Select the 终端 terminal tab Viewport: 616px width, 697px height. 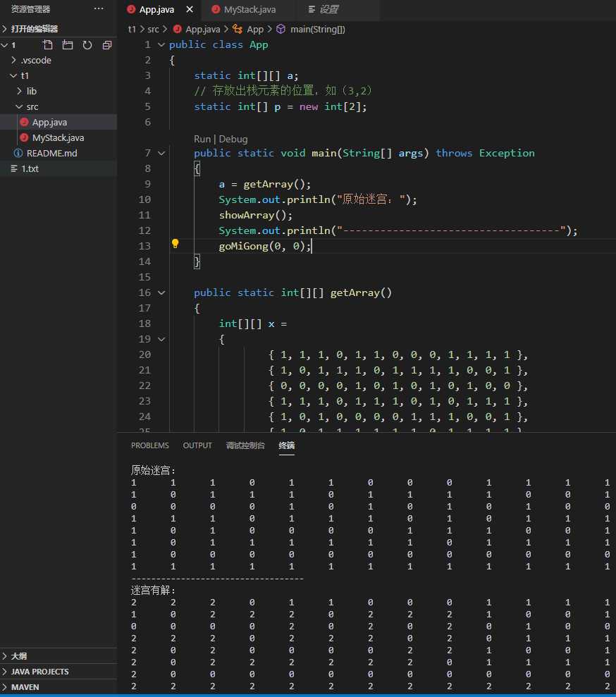point(287,445)
